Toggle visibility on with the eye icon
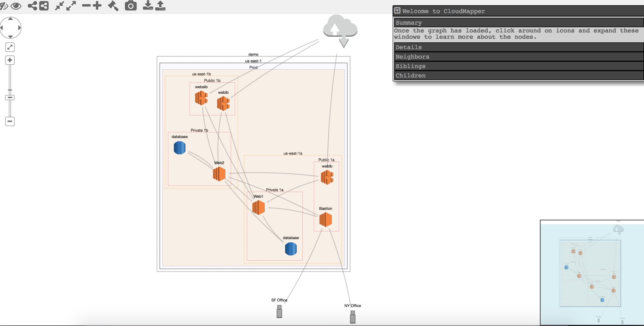 (x=16, y=6)
